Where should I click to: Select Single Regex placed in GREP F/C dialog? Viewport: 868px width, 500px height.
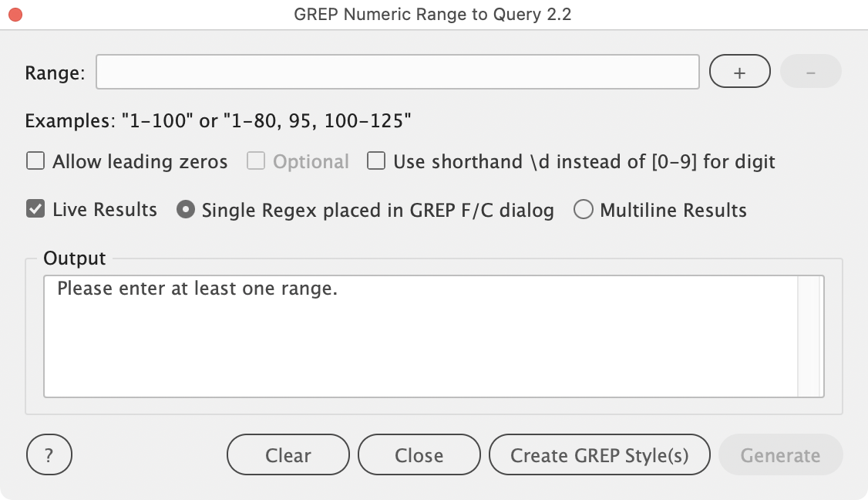(x=185, y=210)
